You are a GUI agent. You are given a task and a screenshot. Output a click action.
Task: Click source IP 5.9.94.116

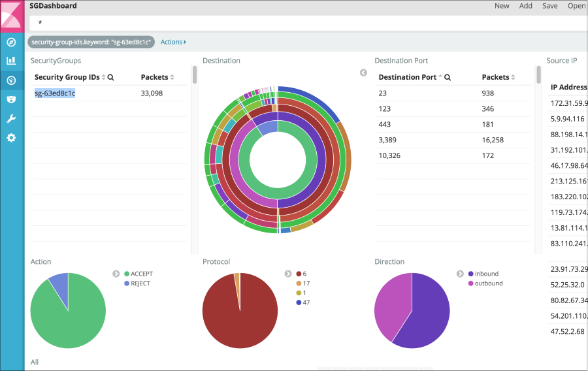[x=567, y=119]
